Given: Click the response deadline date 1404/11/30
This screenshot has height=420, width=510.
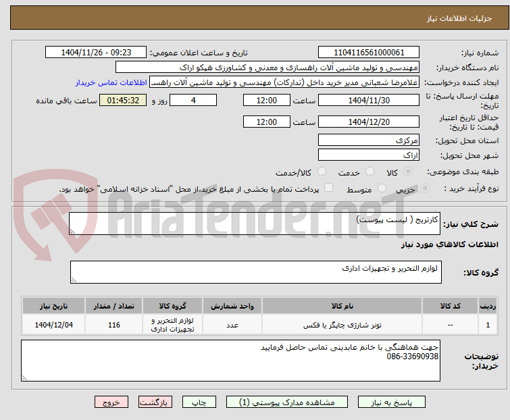Looking at the screenshot, I should click(369, 100).
